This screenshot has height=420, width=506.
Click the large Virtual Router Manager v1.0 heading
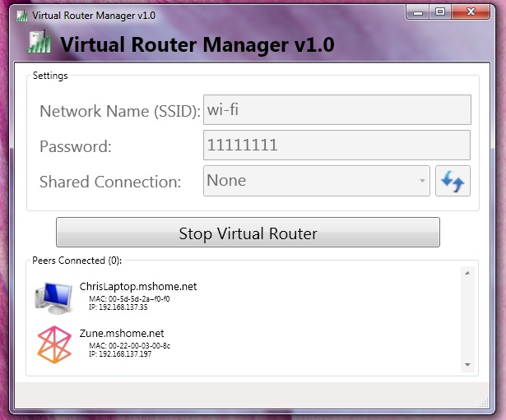197,44
